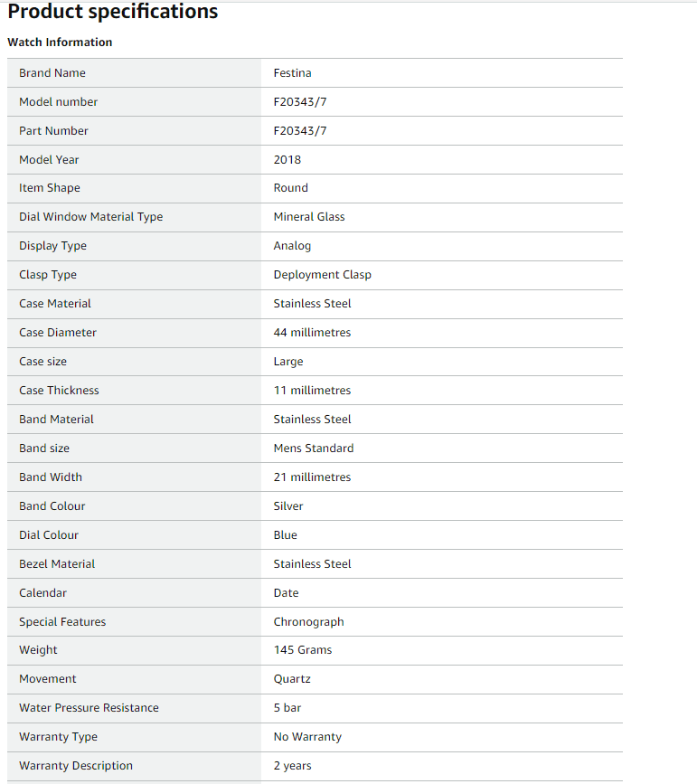Select the Band size value Mens Standard
The image size is (697, 784).
coord(314,449)
